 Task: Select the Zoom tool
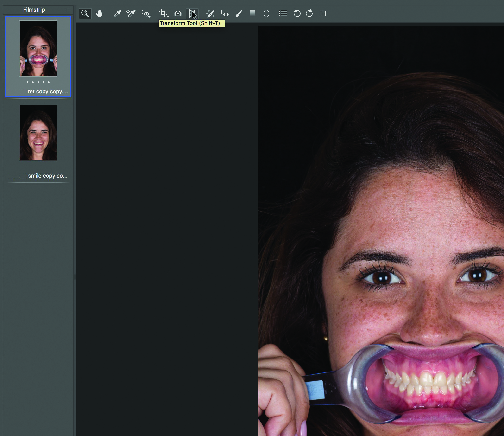[x=85, y=13]
